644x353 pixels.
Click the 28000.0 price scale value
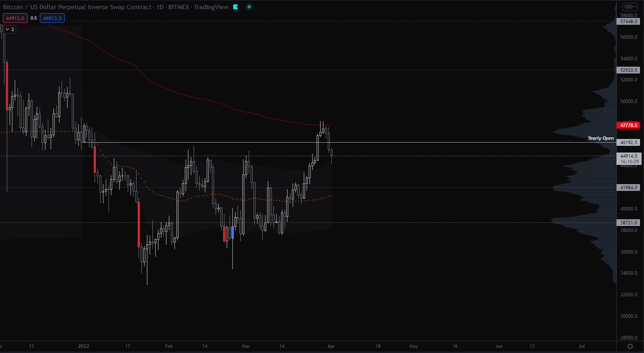click(628, 337)
